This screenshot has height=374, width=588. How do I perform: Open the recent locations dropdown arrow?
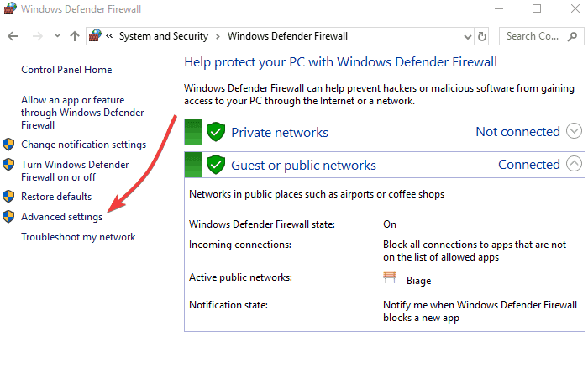[56, 37]
